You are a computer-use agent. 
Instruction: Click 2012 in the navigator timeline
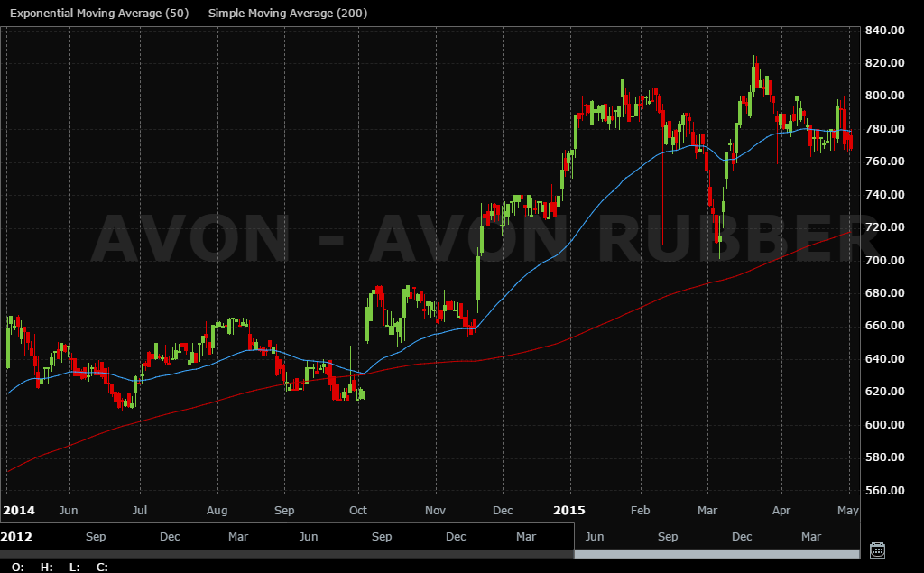(16, 536)
